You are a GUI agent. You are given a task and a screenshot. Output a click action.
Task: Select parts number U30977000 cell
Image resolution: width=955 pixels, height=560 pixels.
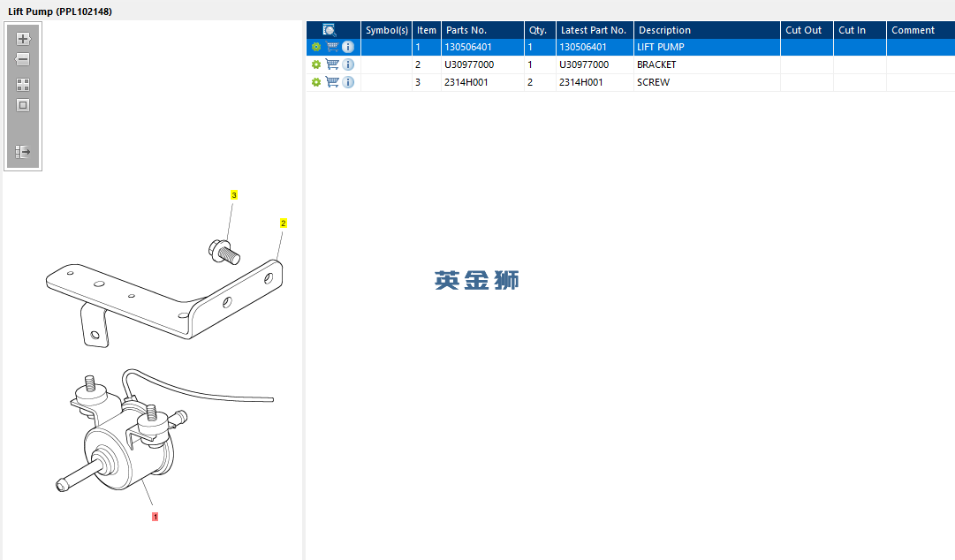[482, 64]
